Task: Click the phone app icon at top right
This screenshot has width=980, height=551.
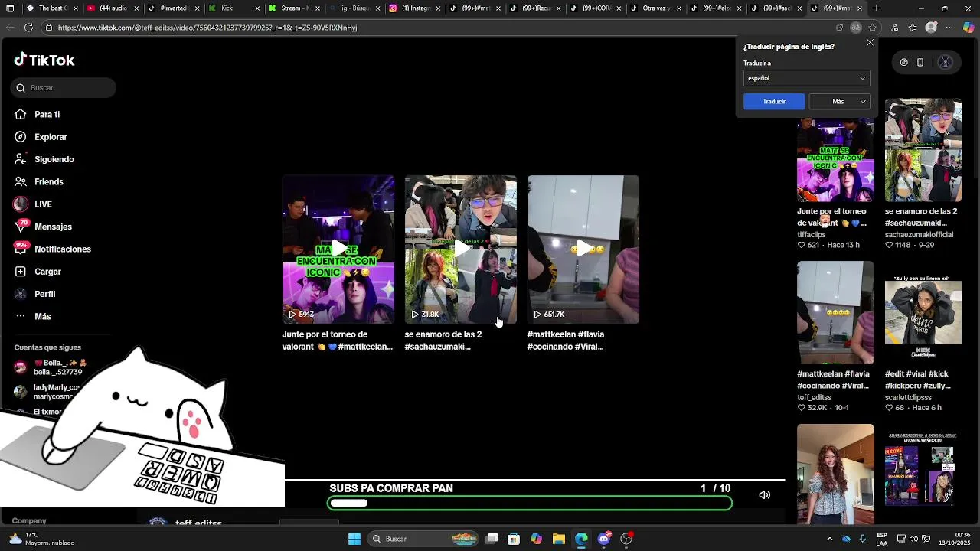Action: tap(920, 63)
